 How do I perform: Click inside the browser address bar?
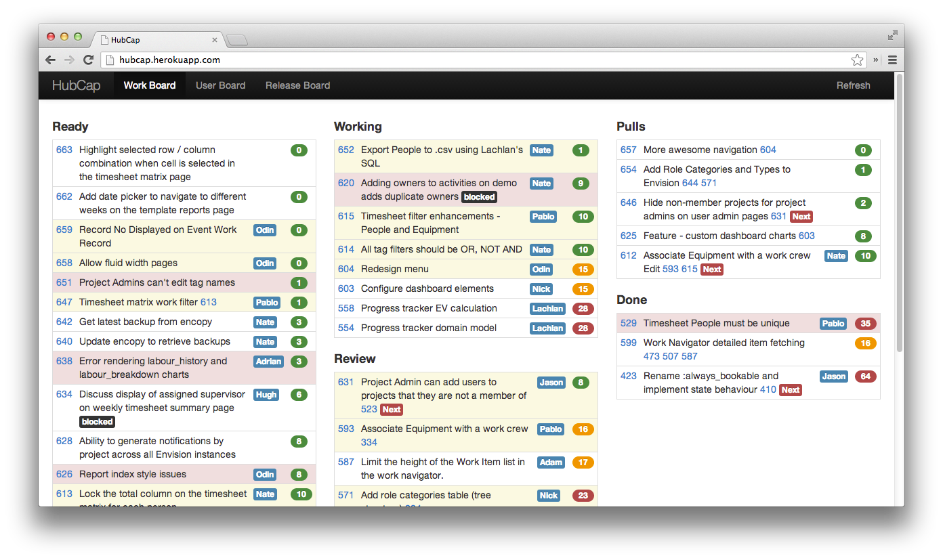coord(406,60)
